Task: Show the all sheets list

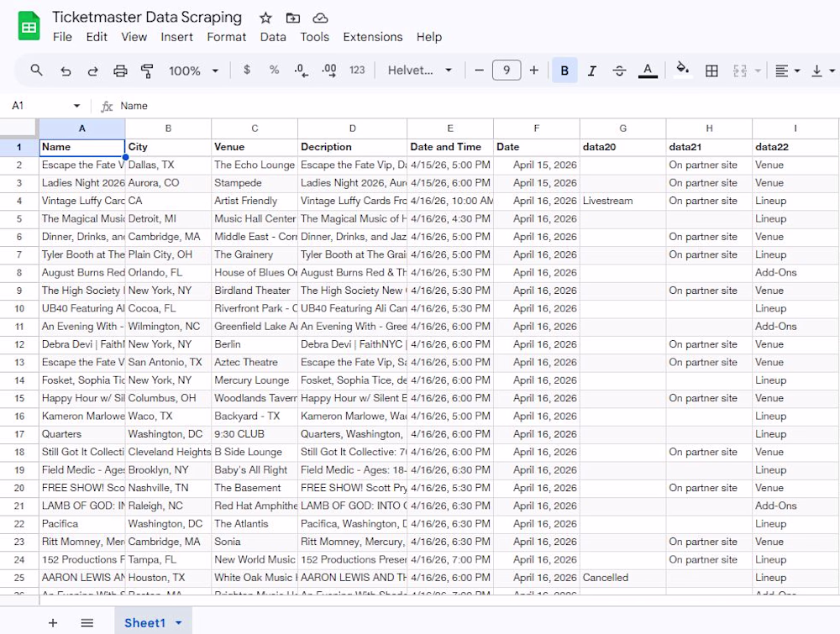Action: [x=87, y=623]
